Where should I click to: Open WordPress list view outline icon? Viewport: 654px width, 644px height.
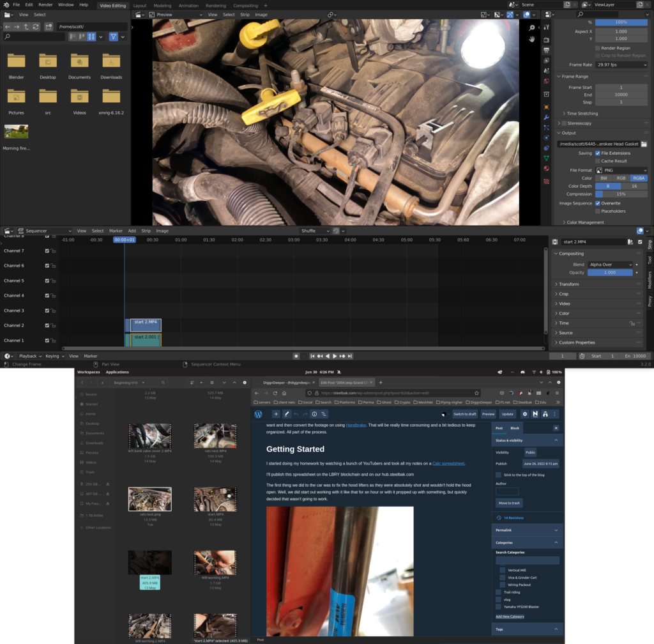[x=324, y=414]
